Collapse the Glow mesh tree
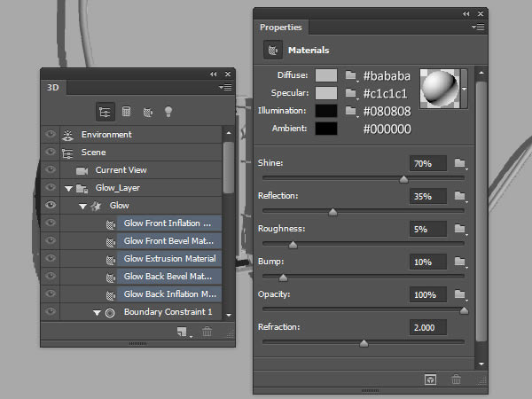The height and width of the screenshot is (399, 532). pos(82,206)
